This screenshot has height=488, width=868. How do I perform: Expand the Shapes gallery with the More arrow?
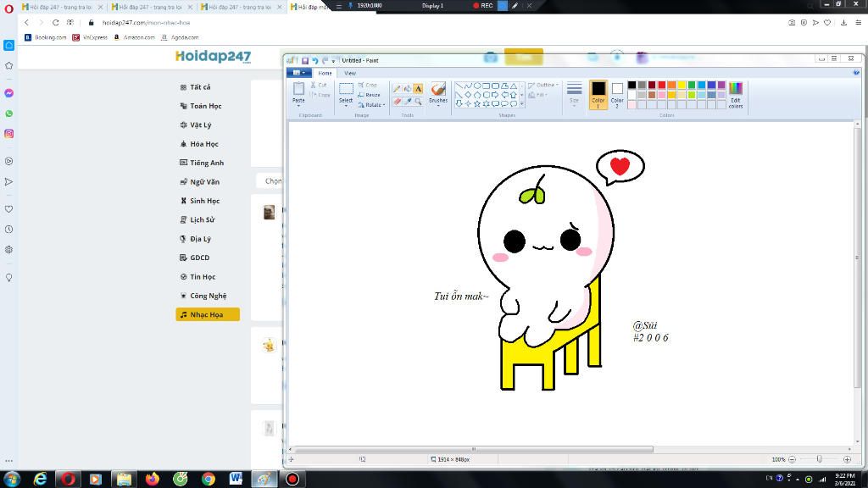click(521, 103)
